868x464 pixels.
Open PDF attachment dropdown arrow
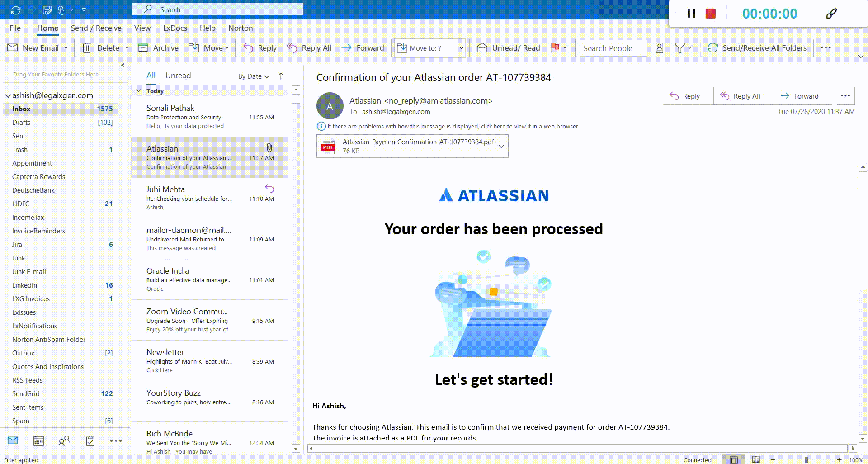pos(501,147)
